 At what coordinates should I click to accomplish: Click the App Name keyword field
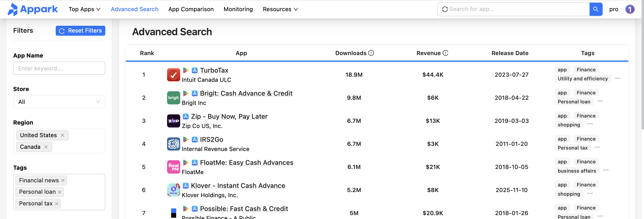click(x=59, y=68)
